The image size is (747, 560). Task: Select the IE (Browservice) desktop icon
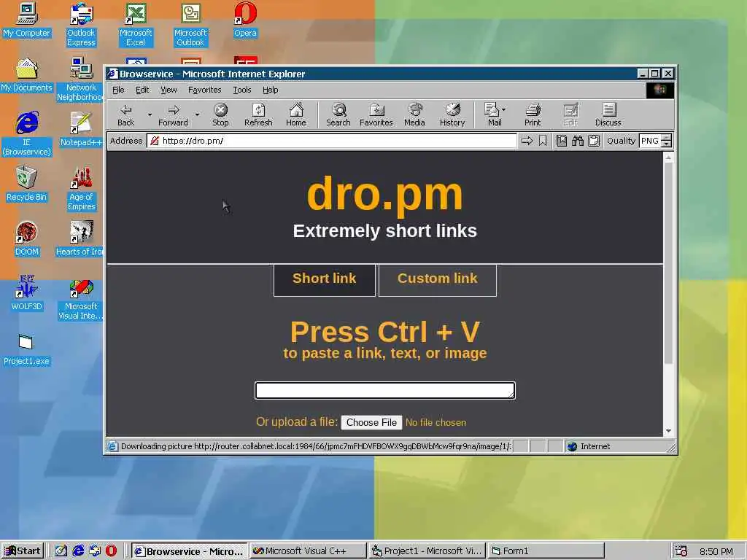point(27,134)
